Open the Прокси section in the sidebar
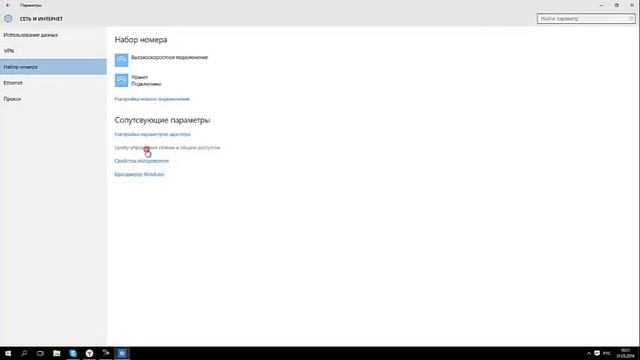640x360 pixels. pyautogui.click(x=53, y=99)
